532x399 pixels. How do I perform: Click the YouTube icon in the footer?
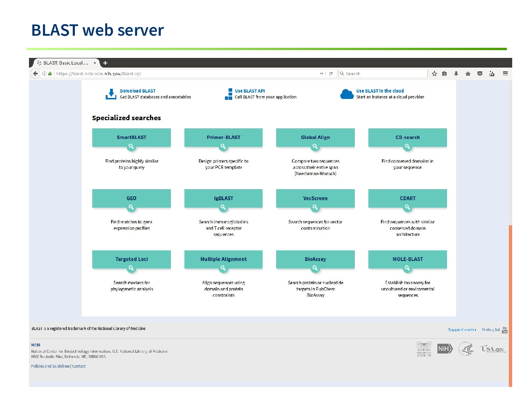pyautogui.click(x=504, y=330)
